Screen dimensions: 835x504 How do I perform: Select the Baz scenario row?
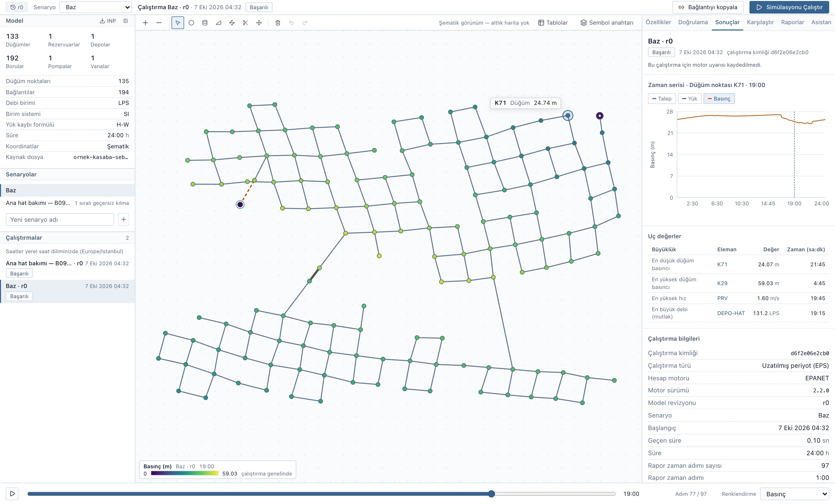(x=67, y=190)
